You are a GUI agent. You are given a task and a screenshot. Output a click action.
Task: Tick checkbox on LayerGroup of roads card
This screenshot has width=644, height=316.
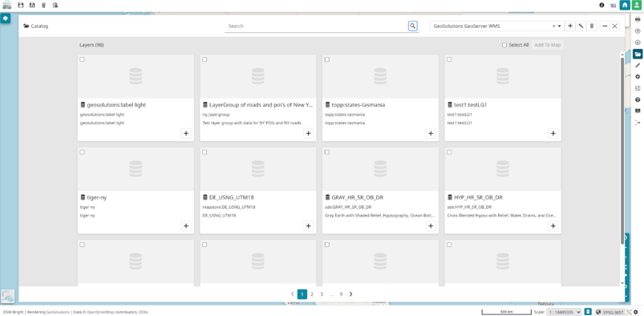[205, 59]
